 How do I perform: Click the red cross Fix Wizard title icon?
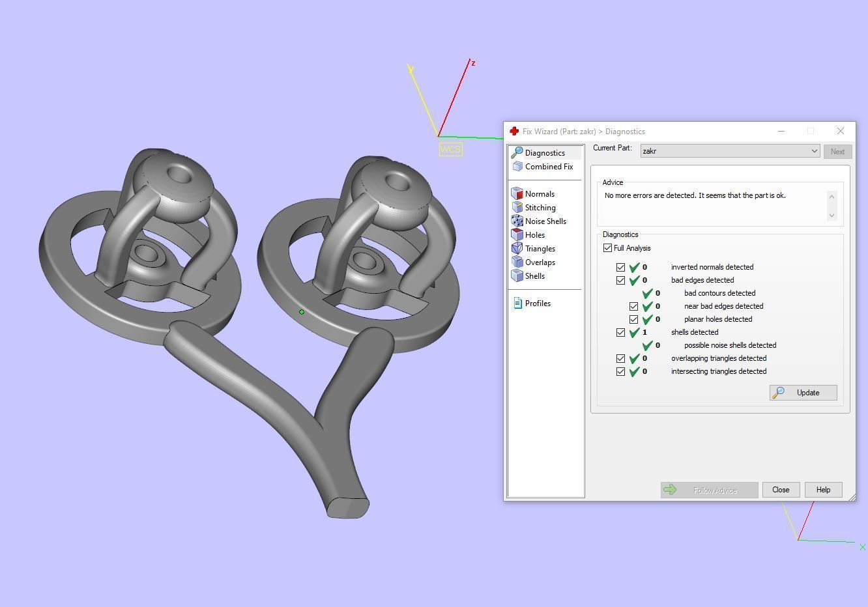point(514,131)
